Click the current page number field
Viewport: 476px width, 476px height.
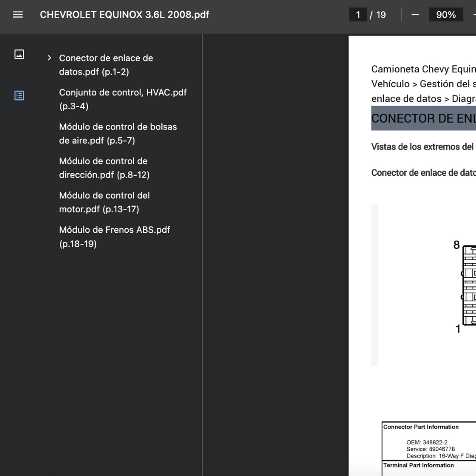point(358,15)
